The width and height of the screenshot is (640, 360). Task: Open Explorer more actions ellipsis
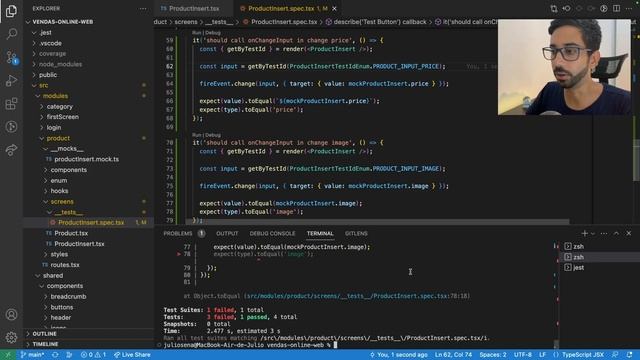pos(143,9)
